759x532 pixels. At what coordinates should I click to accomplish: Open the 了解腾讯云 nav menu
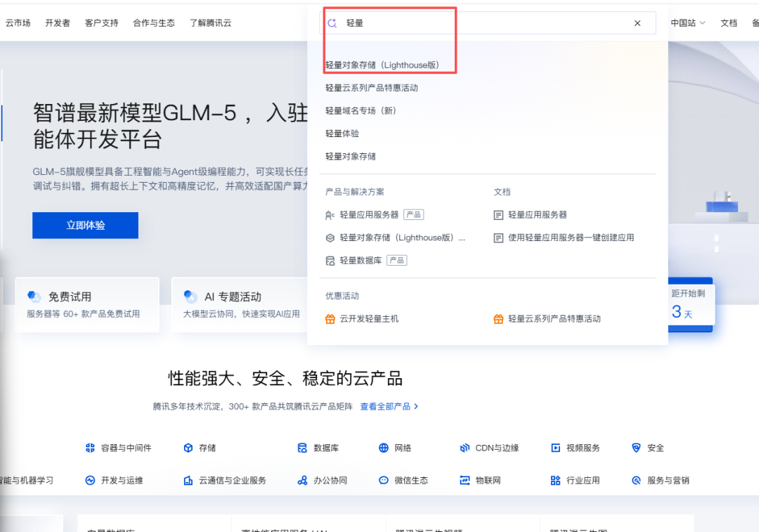[211, 22]
